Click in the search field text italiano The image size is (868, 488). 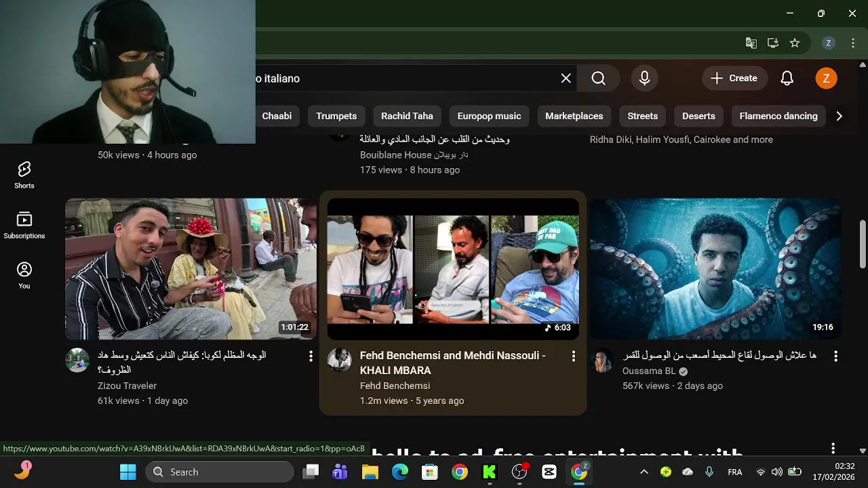tap(282, 79)
